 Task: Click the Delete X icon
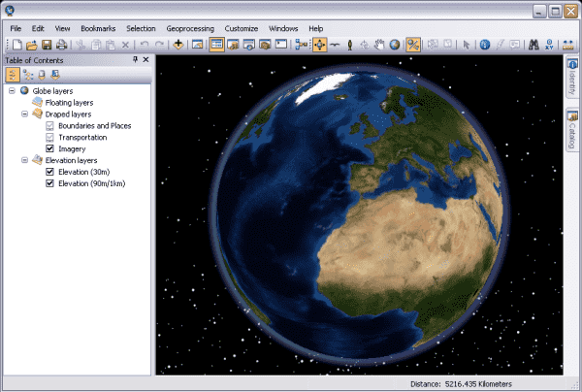click(125, 45)
